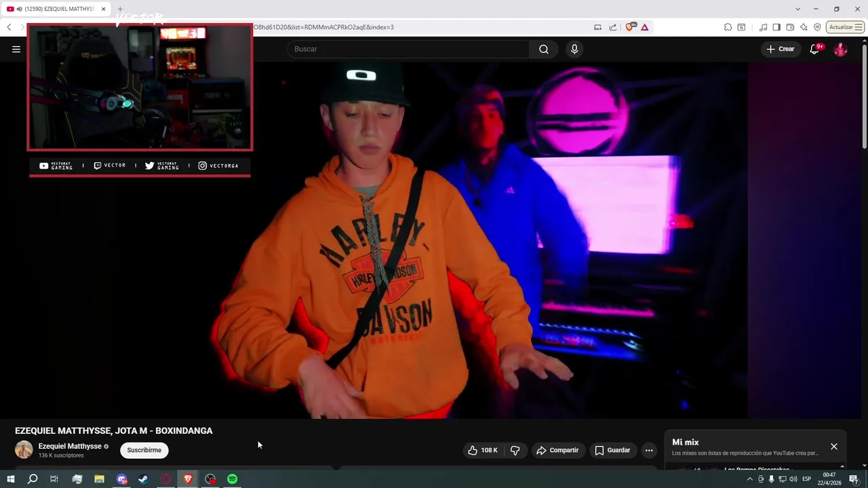868x488 pixels.
Task: Open the Brave VPN shield icon
Action: click(817, 27)
